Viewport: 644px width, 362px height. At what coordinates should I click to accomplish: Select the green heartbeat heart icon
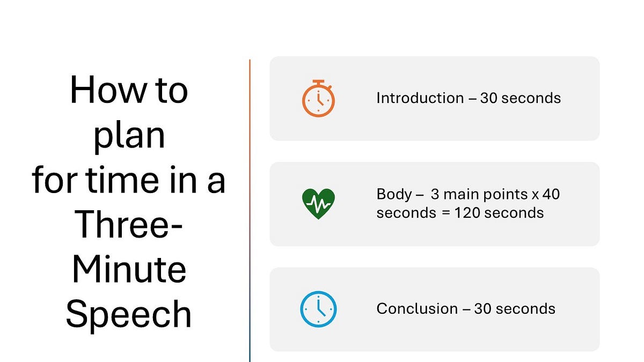318,204
